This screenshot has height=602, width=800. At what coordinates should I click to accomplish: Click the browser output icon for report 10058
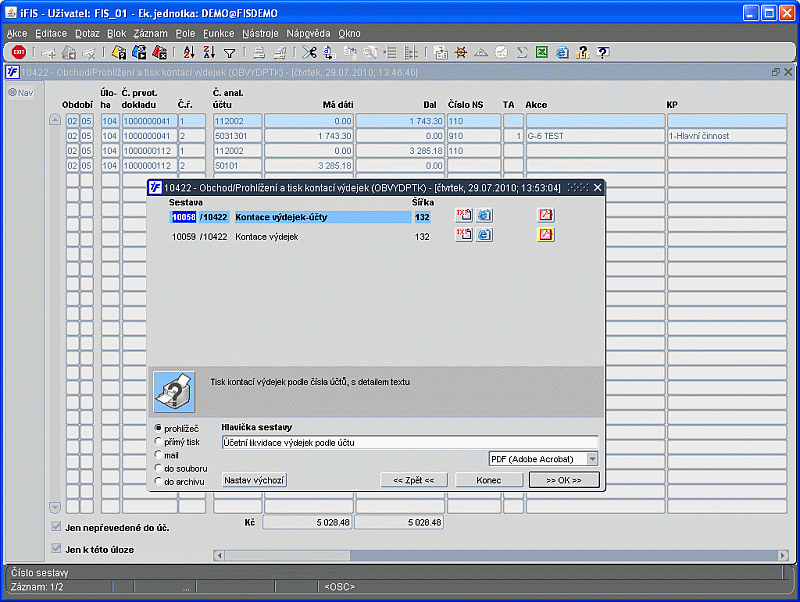tap(484, 215)
